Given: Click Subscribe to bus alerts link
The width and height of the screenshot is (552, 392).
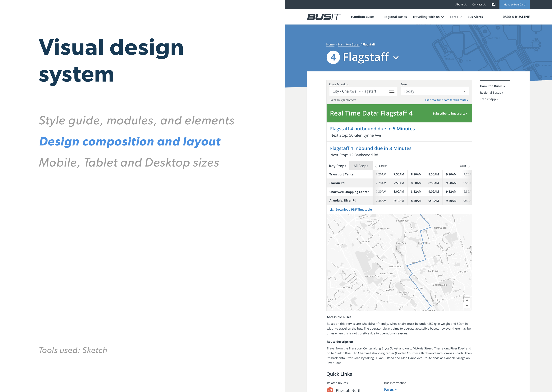Looking at the screenshot, I should [450, 114].
